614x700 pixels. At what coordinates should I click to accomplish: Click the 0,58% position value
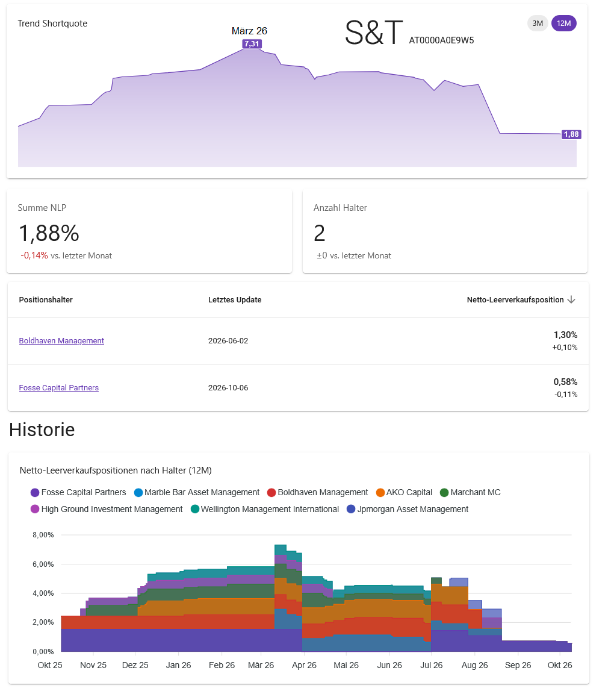click(x=565, y=382)
